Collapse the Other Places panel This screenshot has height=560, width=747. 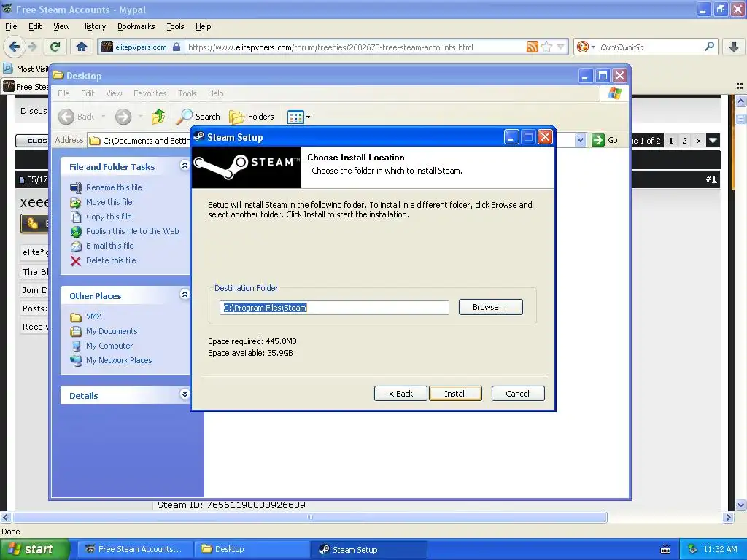tap(185, 295)
